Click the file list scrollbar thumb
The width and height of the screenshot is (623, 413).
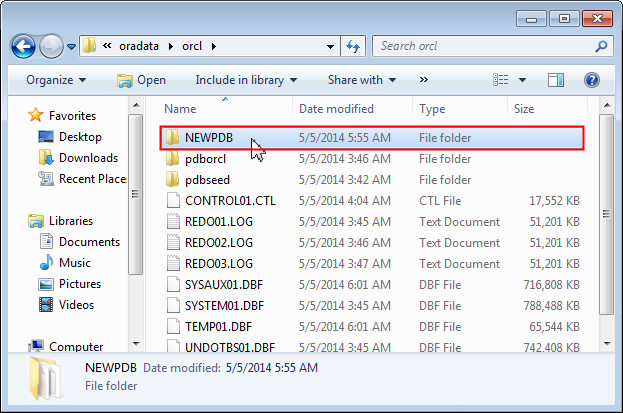606,214
